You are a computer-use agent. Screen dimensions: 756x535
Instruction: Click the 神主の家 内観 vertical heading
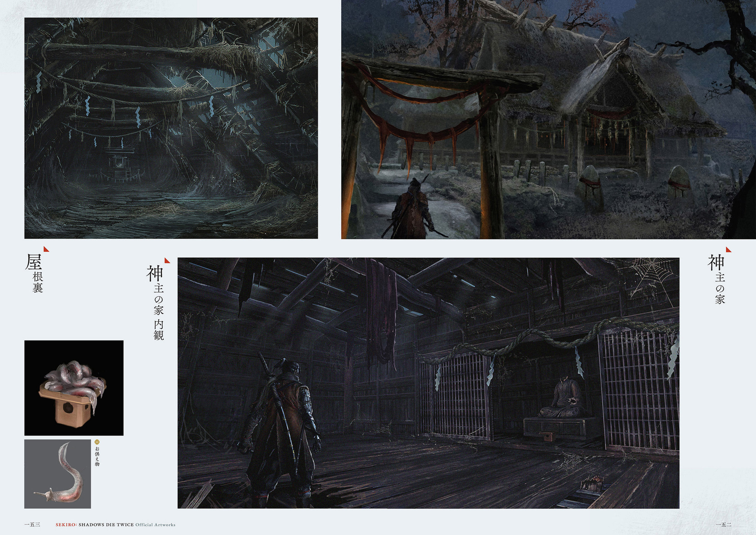pyautogui.click(x=156, y=302)
